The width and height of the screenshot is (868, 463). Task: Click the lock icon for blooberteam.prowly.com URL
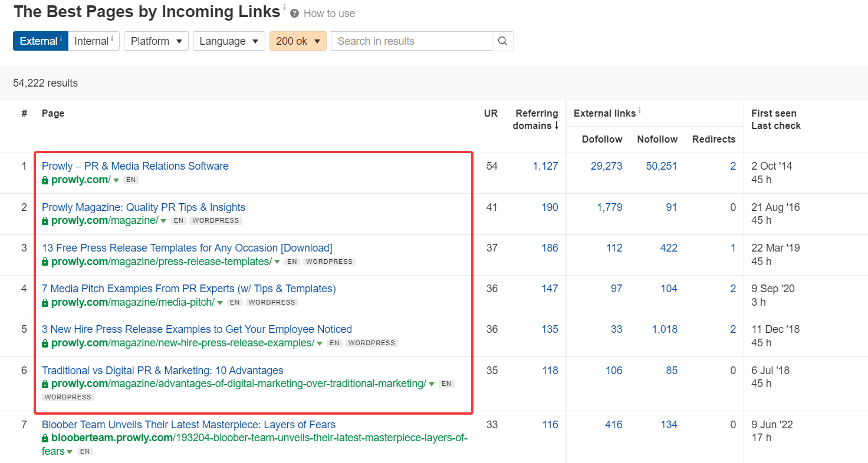point(45,438)
